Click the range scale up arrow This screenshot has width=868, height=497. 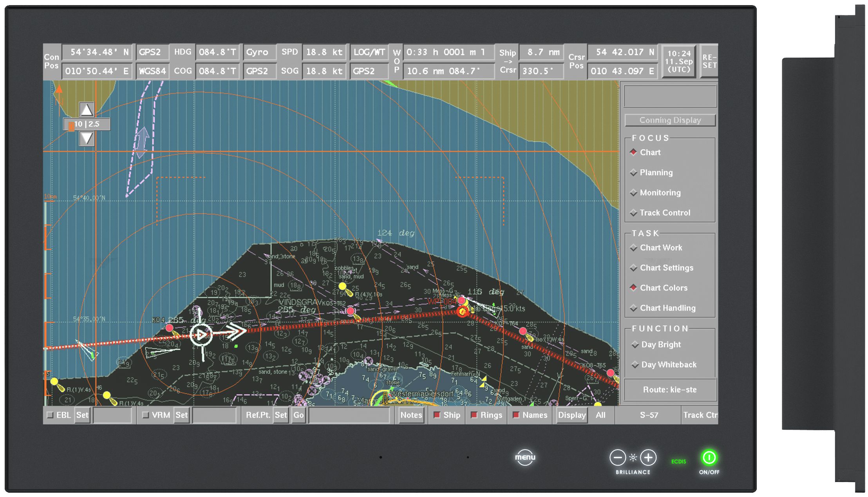tap(87, 110)
